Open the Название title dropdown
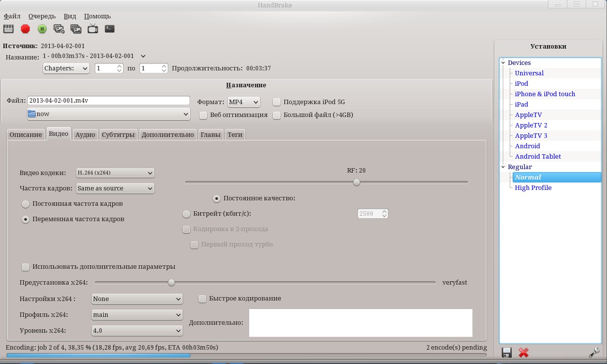This screenshot has width=607, height=364. point(94,56)
